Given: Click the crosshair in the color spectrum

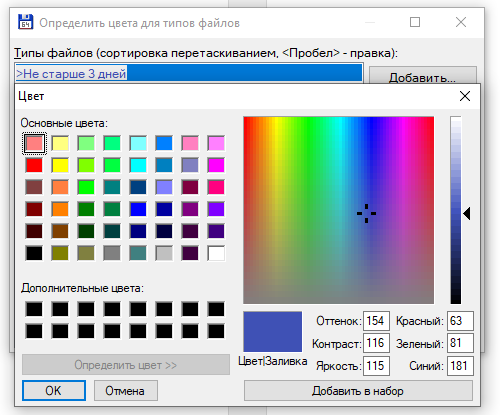Looking at the screenshot, I should (366, 213).
